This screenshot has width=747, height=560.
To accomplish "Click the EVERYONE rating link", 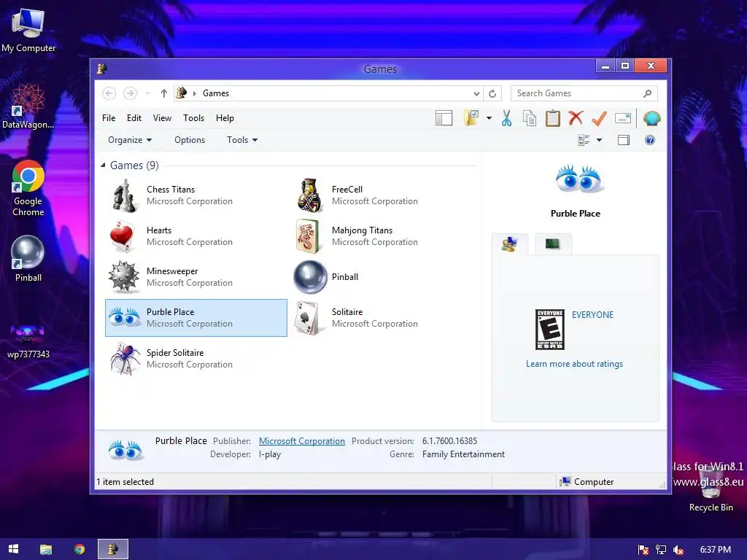I will pyautogui.click(x=592, y=315).
